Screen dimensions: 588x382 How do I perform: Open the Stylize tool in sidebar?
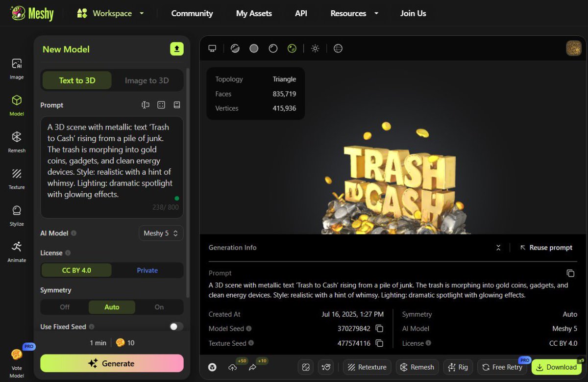point(17,215)
